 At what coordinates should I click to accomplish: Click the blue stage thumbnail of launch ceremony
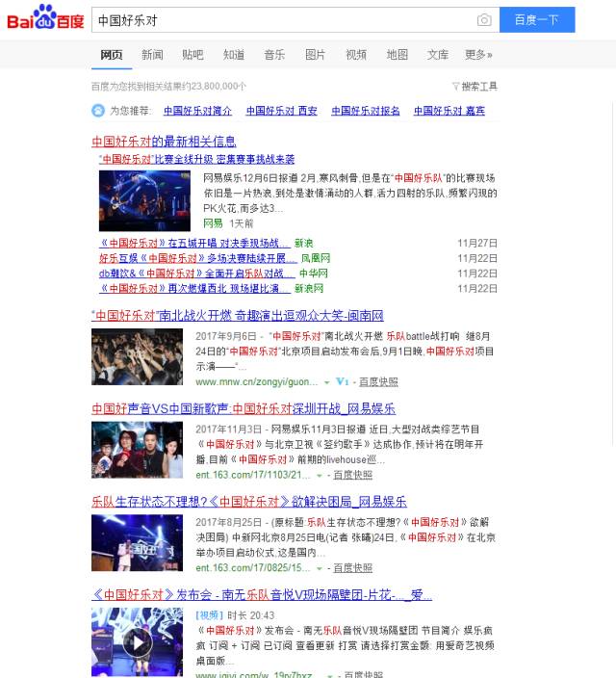pos(137,542)
